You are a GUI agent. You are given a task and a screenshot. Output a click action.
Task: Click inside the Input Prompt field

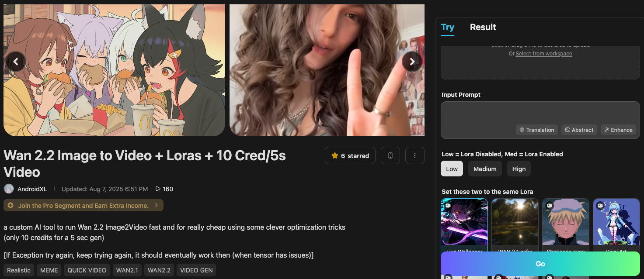coord(540,114)
